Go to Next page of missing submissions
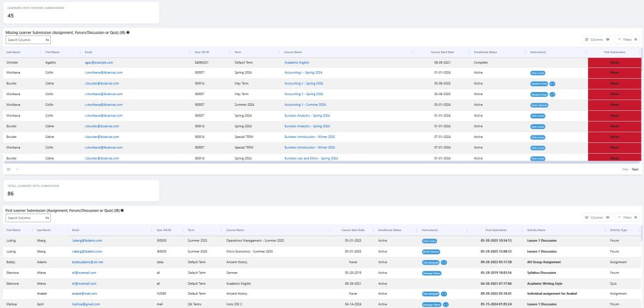The image size is (644, 308). coord(635,169)
